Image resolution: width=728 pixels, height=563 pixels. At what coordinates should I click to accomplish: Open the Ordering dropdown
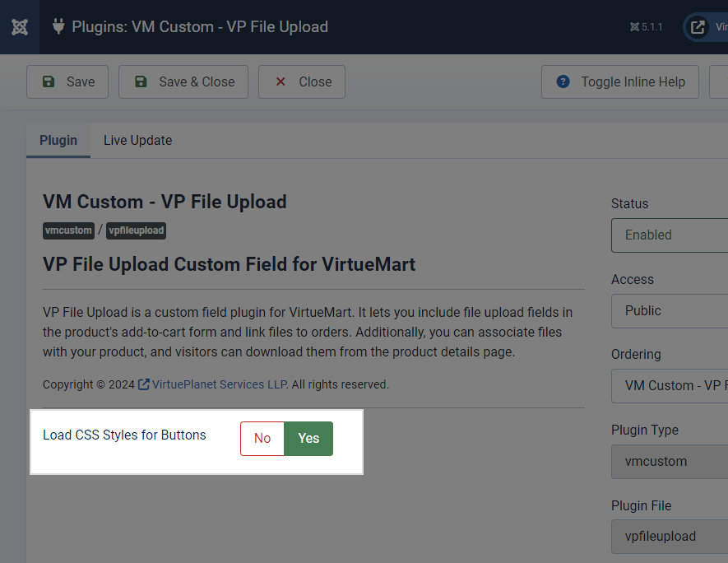point(670,385)
